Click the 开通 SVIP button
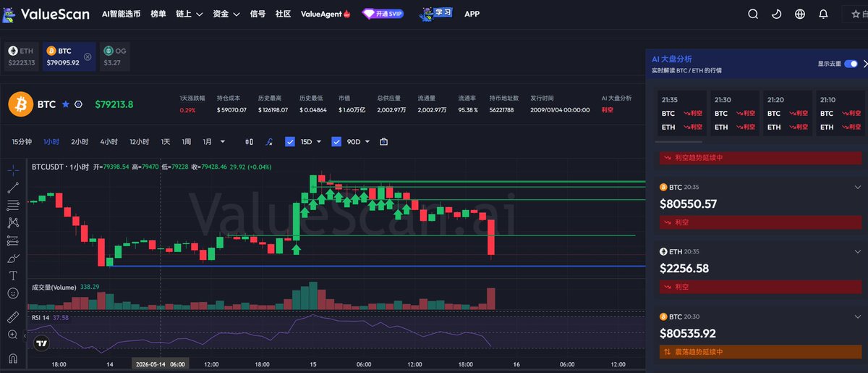Screen dimensions: 868x373 point(383,14)
